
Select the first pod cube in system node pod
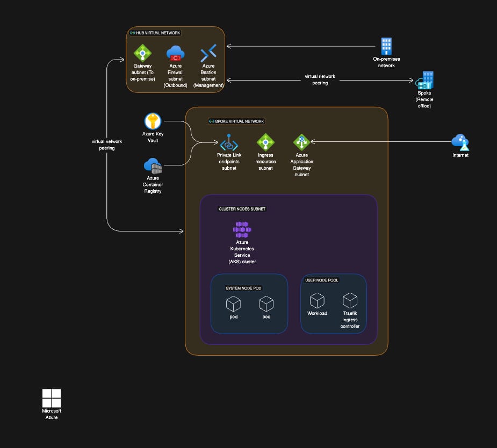233,304
